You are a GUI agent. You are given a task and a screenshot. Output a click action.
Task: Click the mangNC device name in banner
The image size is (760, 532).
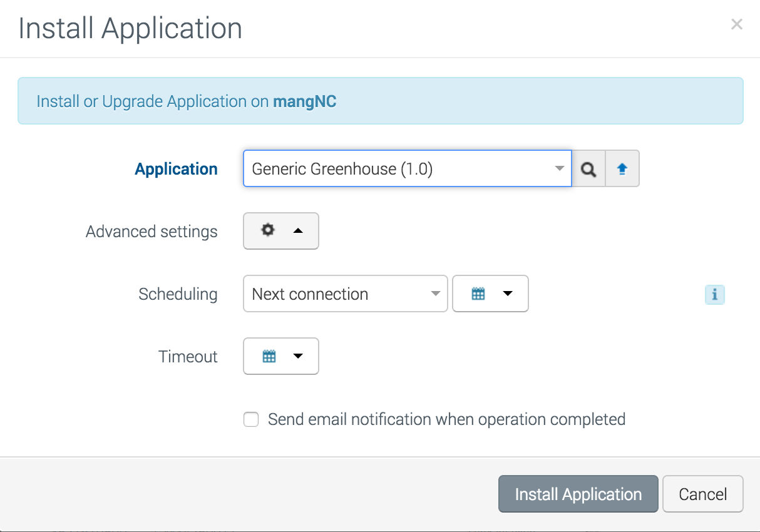pyautogui.click(x=305, y=101)
